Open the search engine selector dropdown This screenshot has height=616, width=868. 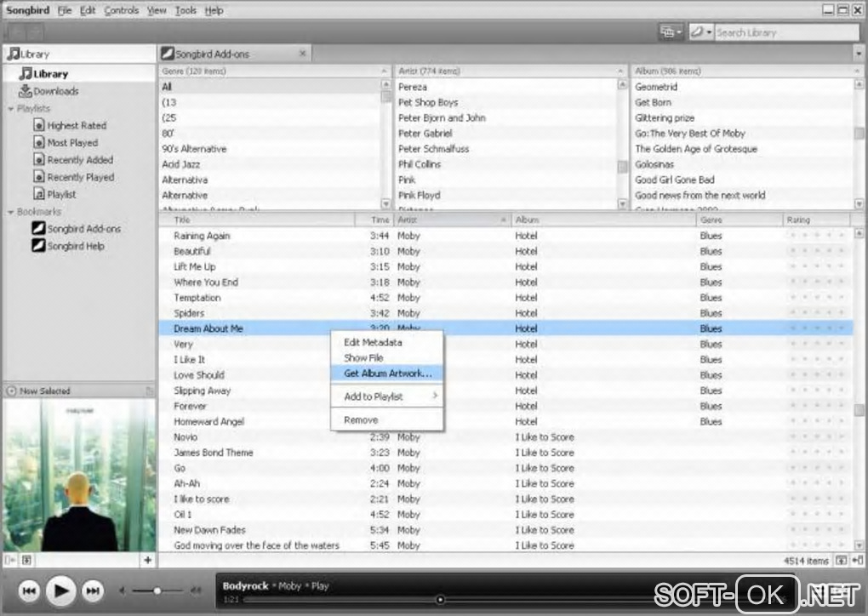(701, 32)
